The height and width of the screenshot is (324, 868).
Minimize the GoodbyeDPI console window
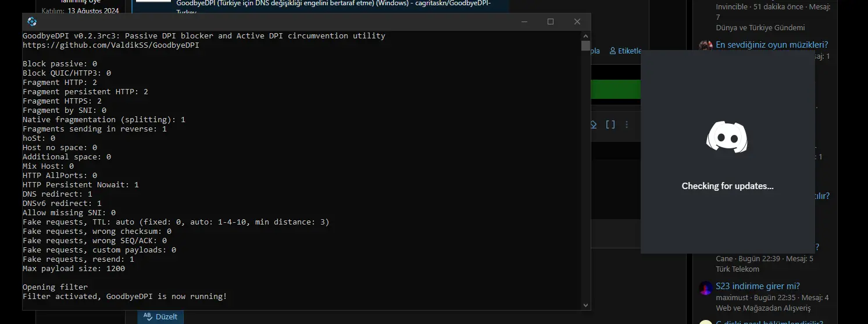(524, 22)
